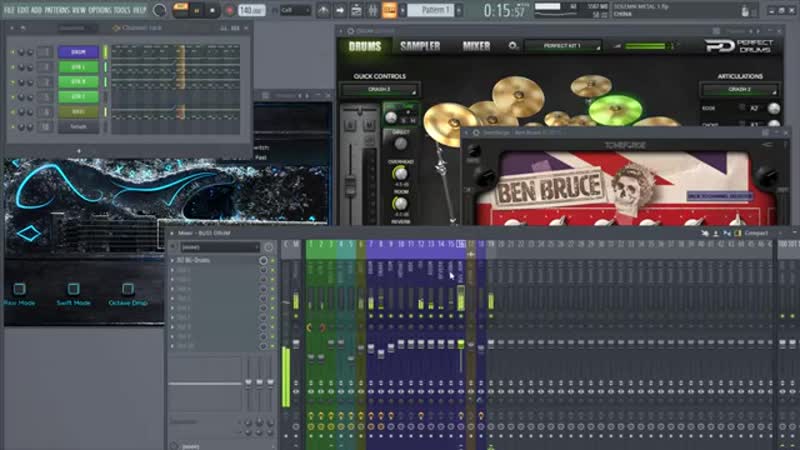This screenshot has width=800, height=450.
Task: Click Solo button on Perfect Drums strip
Action: pos(350,124)
